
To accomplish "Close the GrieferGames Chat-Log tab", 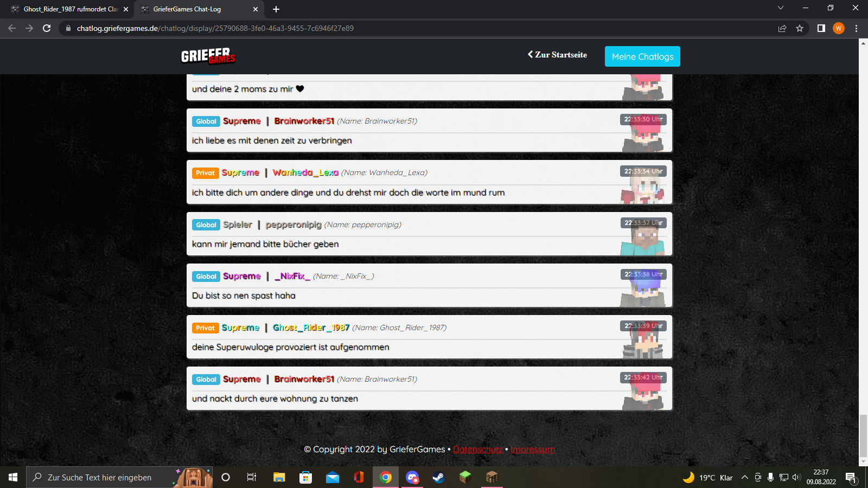I will tap(256, 9).
